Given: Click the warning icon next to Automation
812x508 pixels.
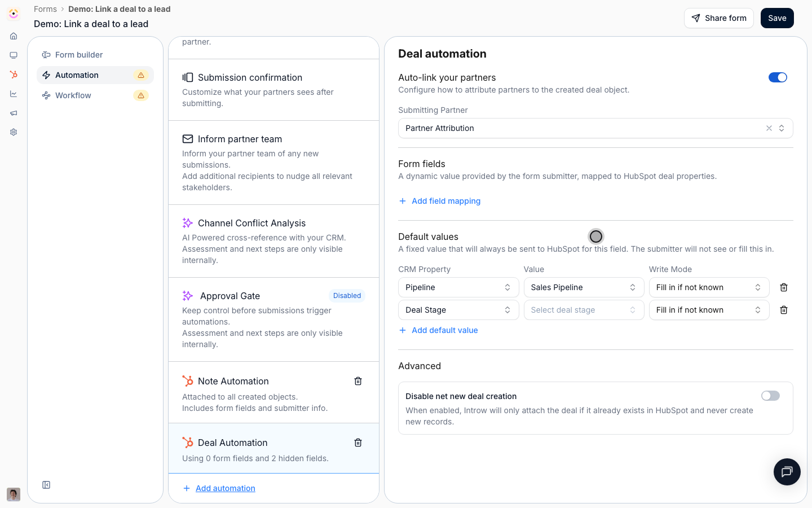Looking at the screenshot, I should 141,75.
